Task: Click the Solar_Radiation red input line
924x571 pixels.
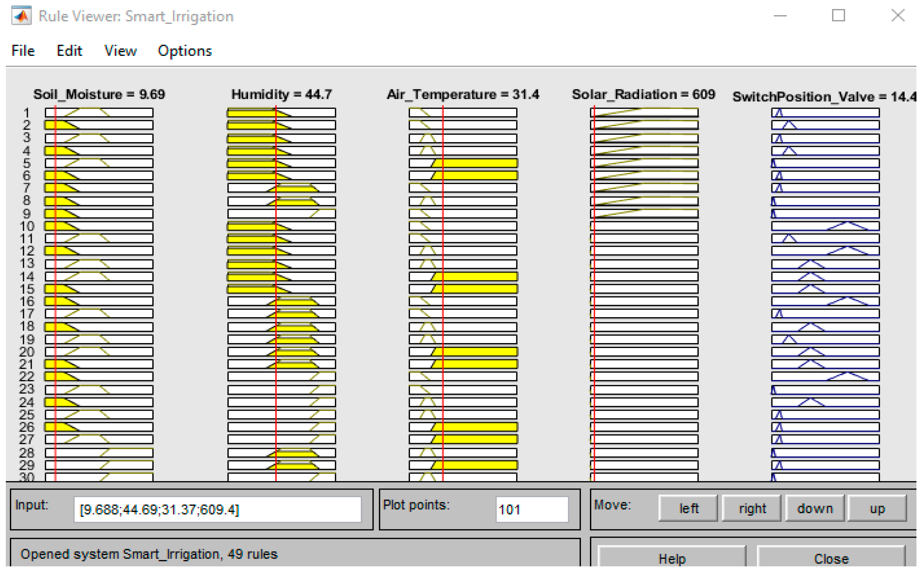Action: pos(594,293)
